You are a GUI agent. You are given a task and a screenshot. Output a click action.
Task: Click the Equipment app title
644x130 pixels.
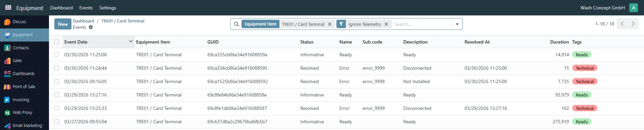point(30,8)
